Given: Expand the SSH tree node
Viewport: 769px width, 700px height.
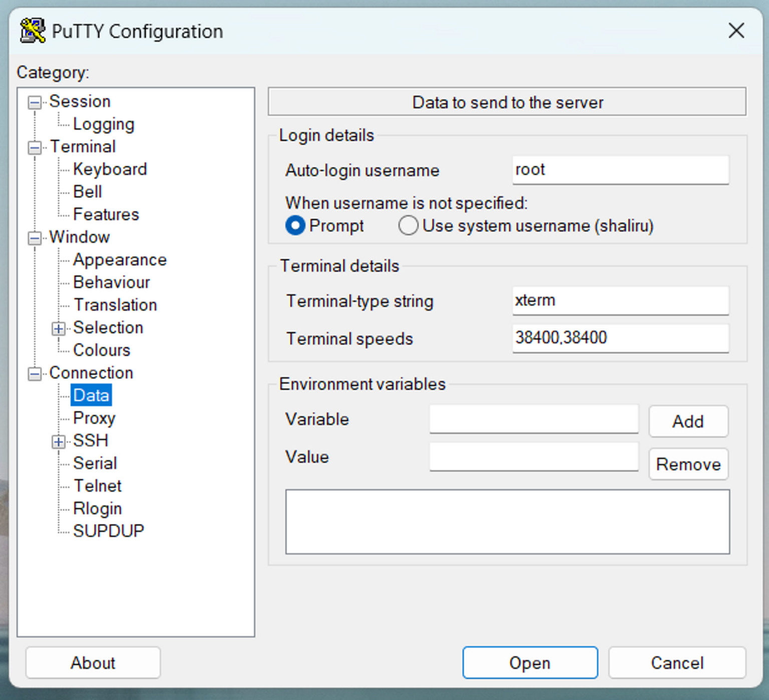Looking at the screenshot, I should 59,441.
